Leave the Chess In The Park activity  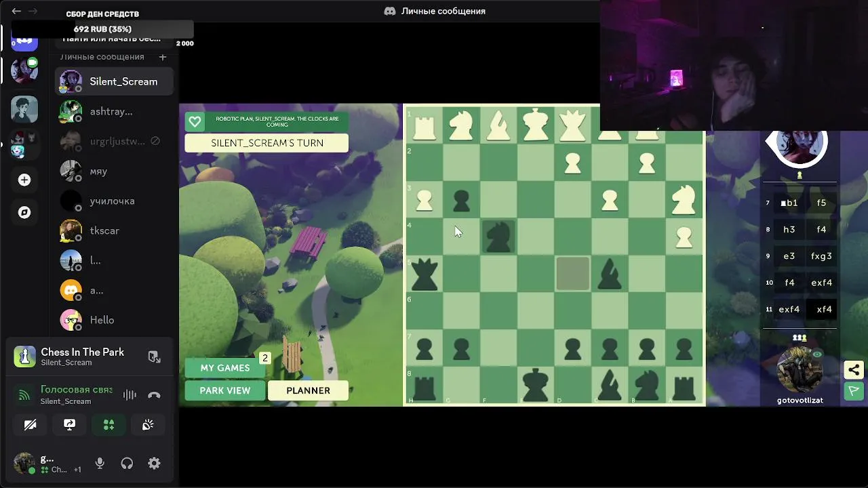154,357
